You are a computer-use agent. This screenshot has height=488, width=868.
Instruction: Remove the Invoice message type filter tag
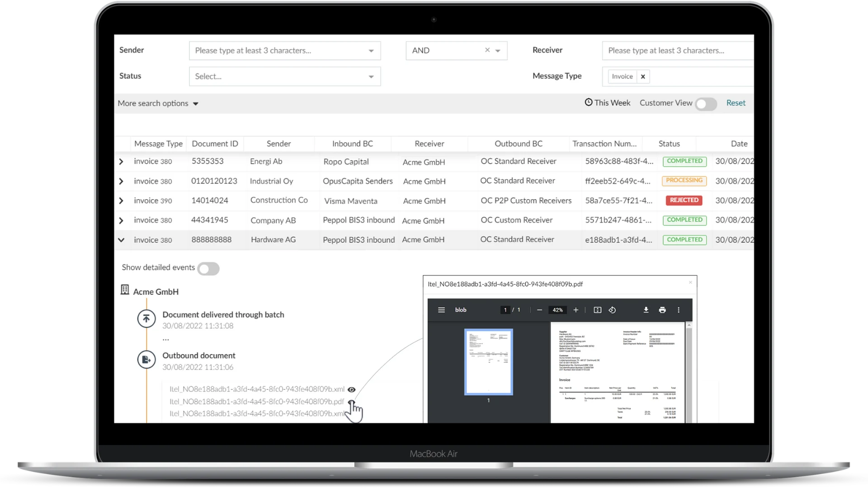642,76
